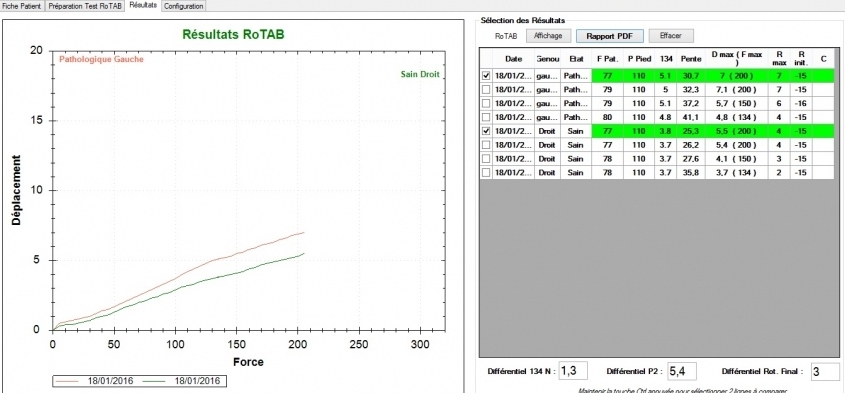Click the "Pathologique Gauche" chart label

point(101,59)
